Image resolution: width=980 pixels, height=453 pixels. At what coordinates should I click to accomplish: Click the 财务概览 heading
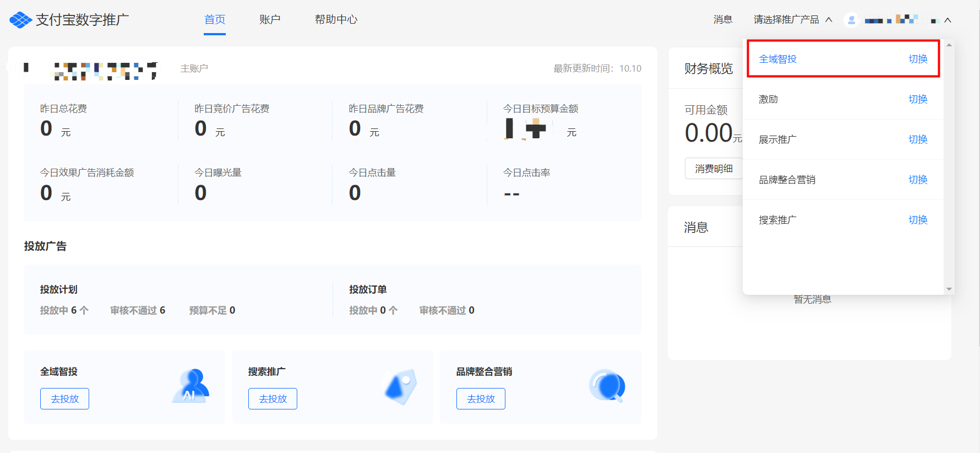[x=709, y=68]
